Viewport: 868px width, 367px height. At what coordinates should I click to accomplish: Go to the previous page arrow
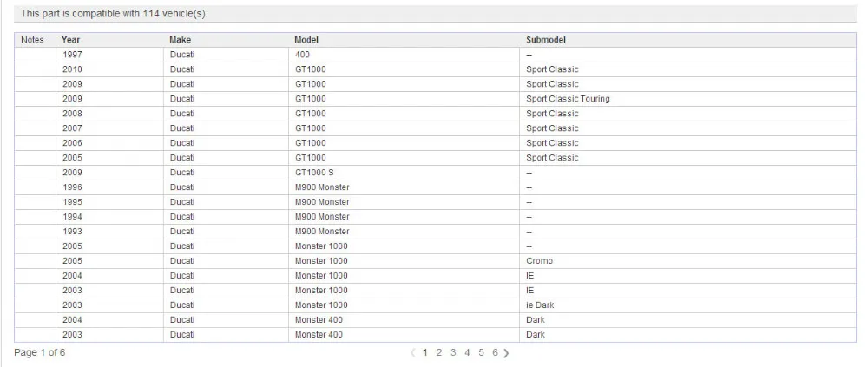point(412,352)
